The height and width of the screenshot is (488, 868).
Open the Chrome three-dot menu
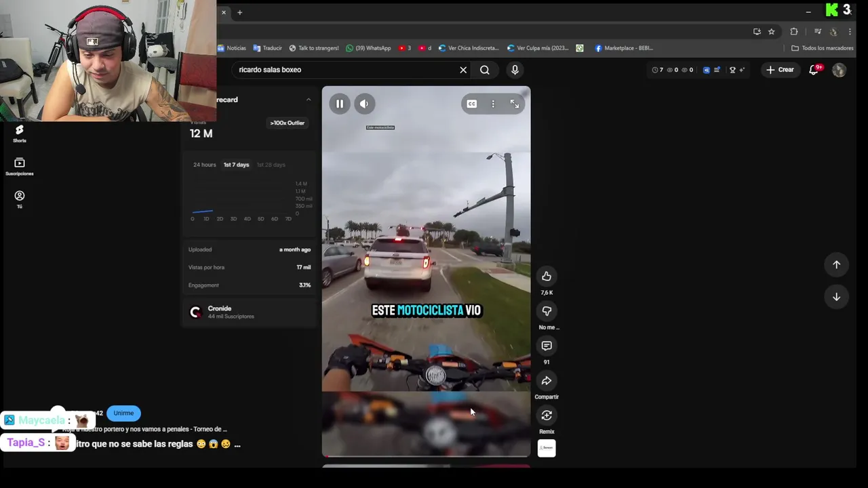tap(850, 31)
